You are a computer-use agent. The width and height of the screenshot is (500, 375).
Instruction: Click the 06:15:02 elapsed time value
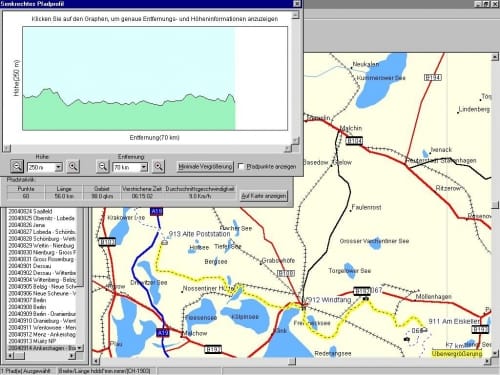click(142, 196)
